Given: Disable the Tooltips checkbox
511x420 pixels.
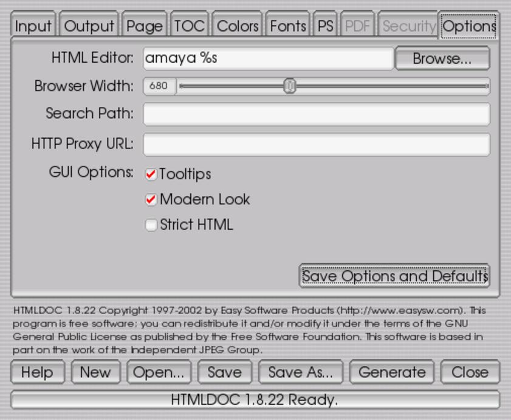Looking at the screenshot, I should click(151, 174).
